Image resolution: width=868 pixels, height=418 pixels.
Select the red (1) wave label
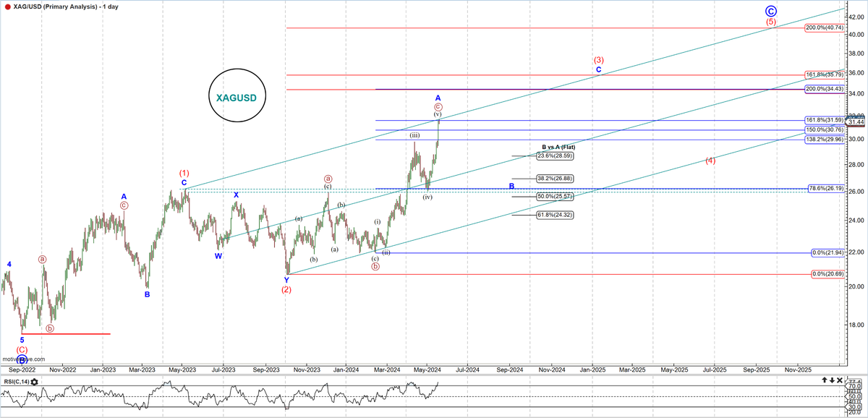tap(184, 174)
